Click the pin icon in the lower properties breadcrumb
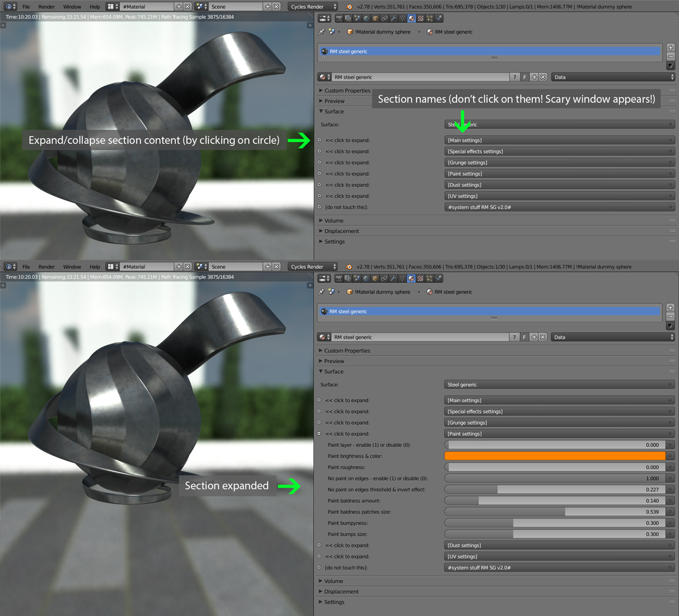The width and height of the screenshot is (679, 616). click(x=321, y=292)
